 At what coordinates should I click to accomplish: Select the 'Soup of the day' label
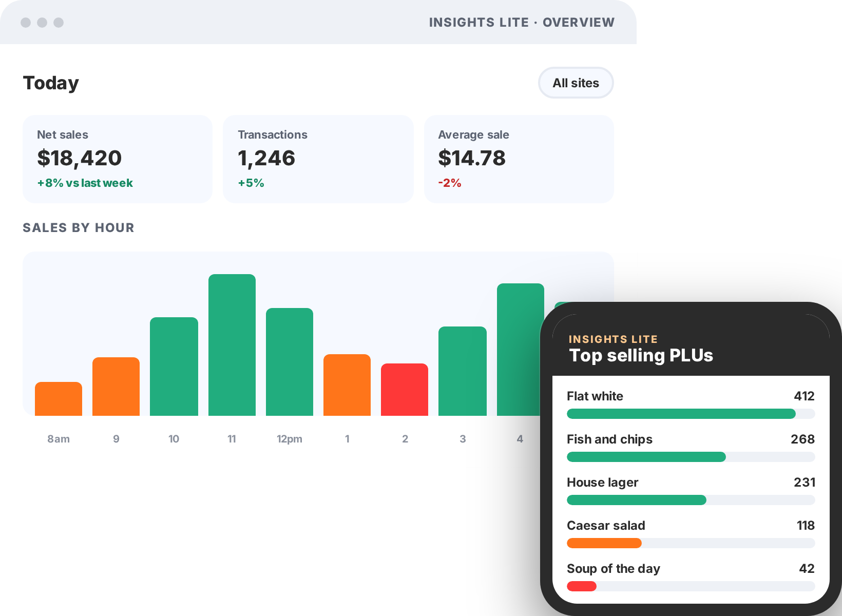(614, 569)
